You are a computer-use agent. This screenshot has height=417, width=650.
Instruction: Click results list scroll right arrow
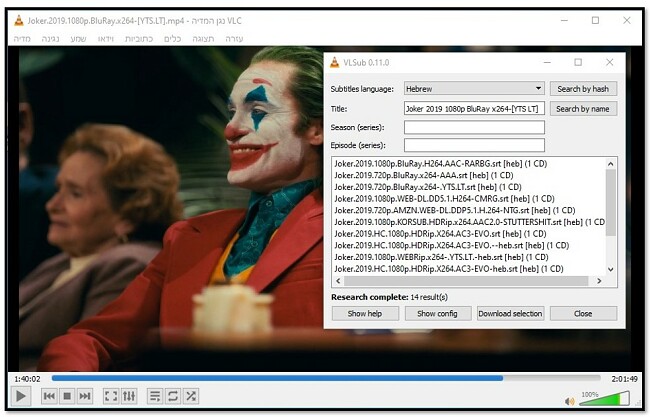tap(599, 281)
